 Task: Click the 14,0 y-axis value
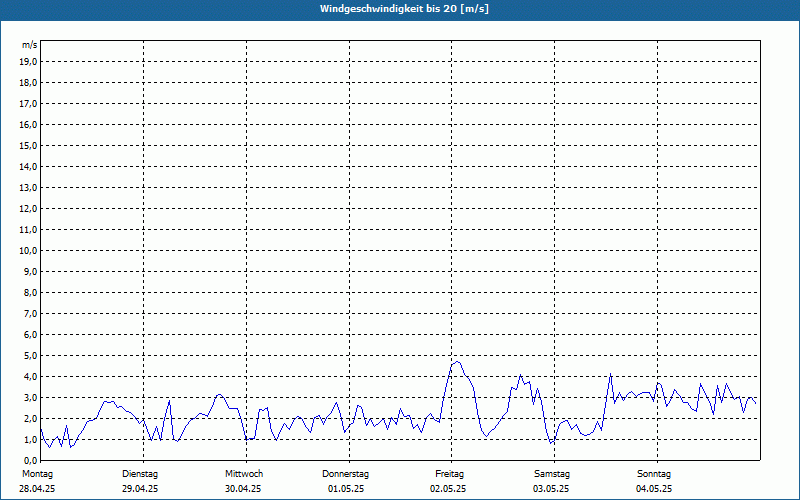(x=28, y=166)
